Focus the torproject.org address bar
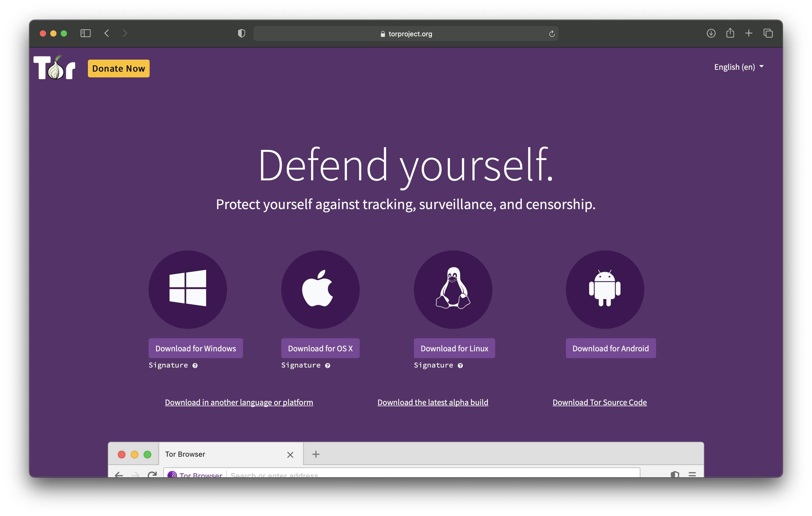This screenshot has height=516, width=812. click(406, 34)
